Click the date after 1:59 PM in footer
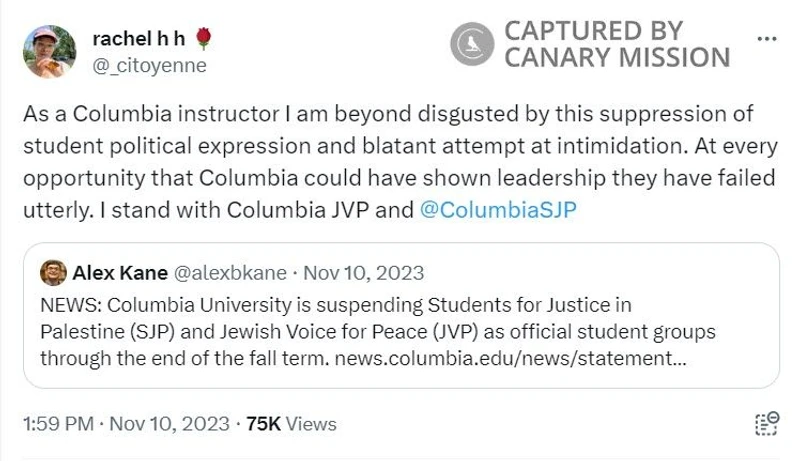 coord(167,424)
